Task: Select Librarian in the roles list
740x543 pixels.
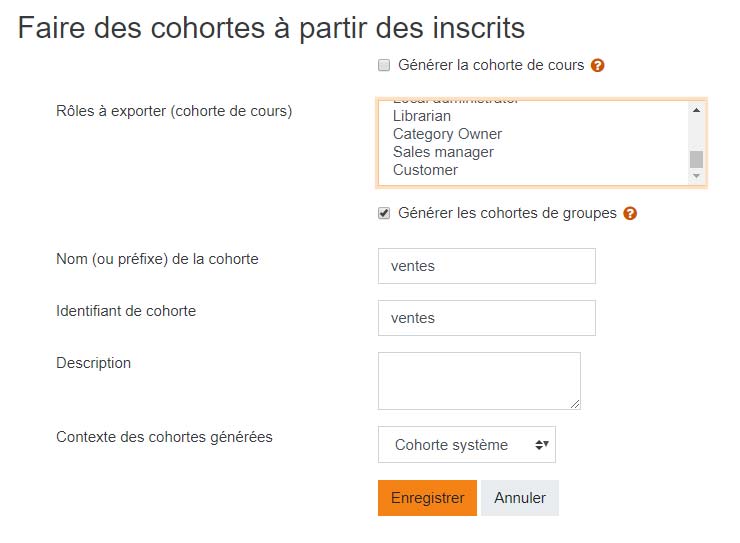Action: (422, 116)
